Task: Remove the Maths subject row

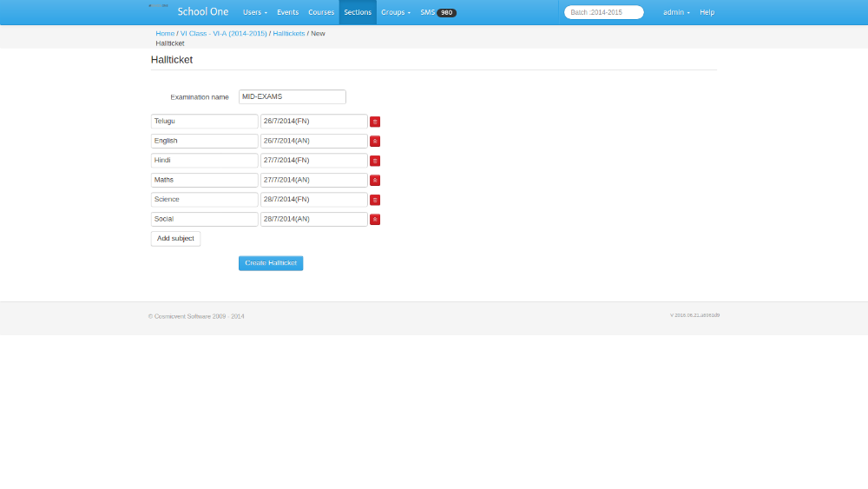Action: tap(375, 181)
